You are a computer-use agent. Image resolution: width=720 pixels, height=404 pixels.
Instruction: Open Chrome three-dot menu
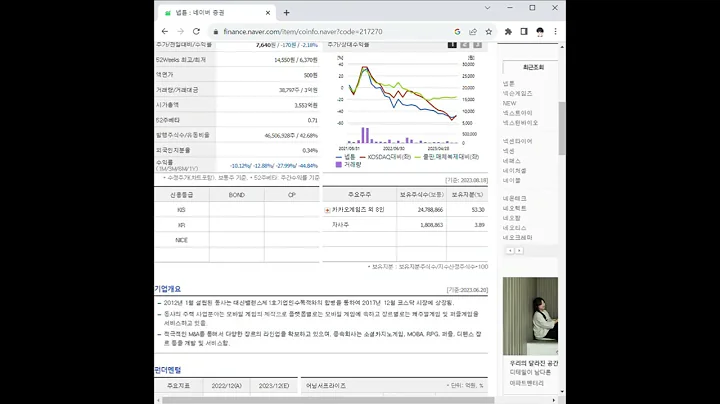pyautogui.click(x=556, y=32)
